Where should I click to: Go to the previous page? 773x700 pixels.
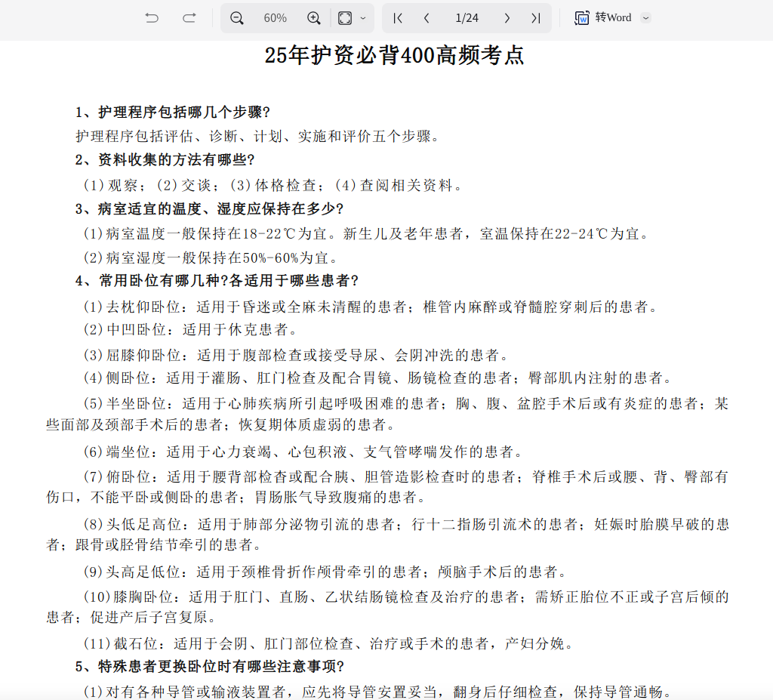coord(427,18)
